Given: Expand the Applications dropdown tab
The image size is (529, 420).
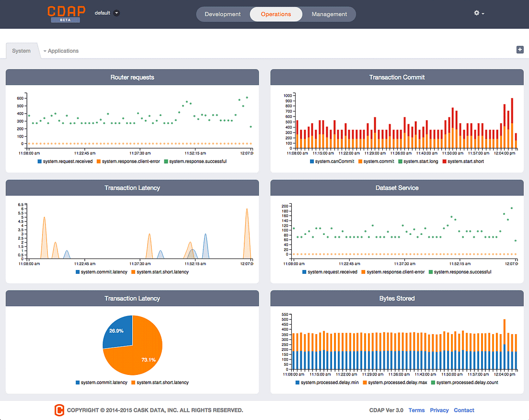Looking at the screenshot, I should coord(61,51).
